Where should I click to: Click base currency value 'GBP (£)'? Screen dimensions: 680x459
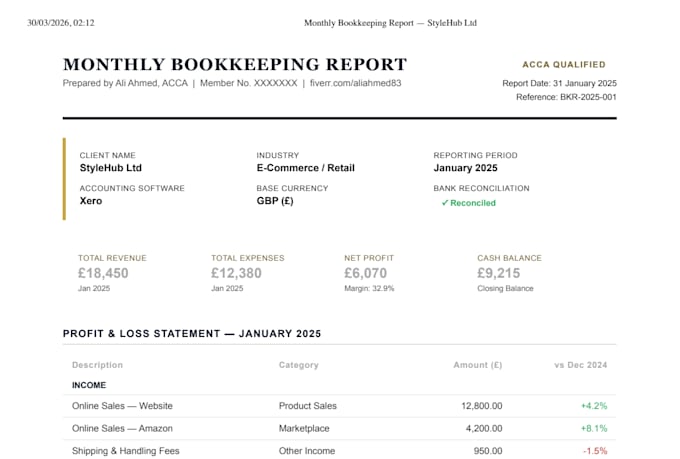pos(275,201)
